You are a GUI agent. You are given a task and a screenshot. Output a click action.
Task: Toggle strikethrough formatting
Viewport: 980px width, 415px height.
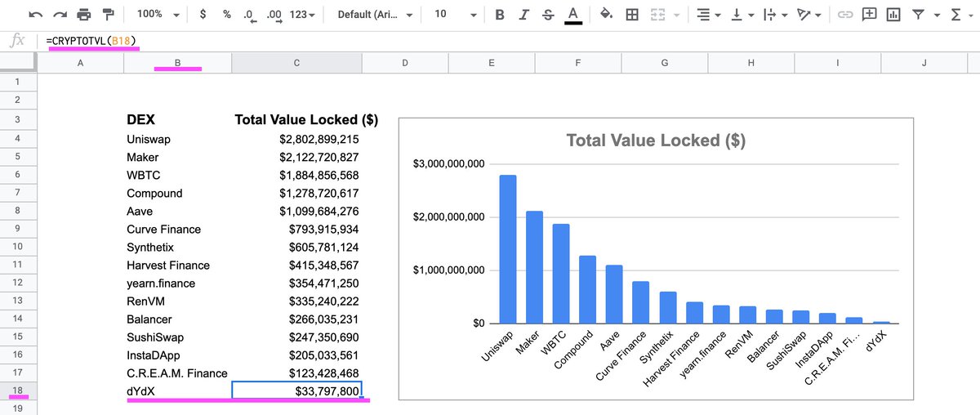coord(548,15)
